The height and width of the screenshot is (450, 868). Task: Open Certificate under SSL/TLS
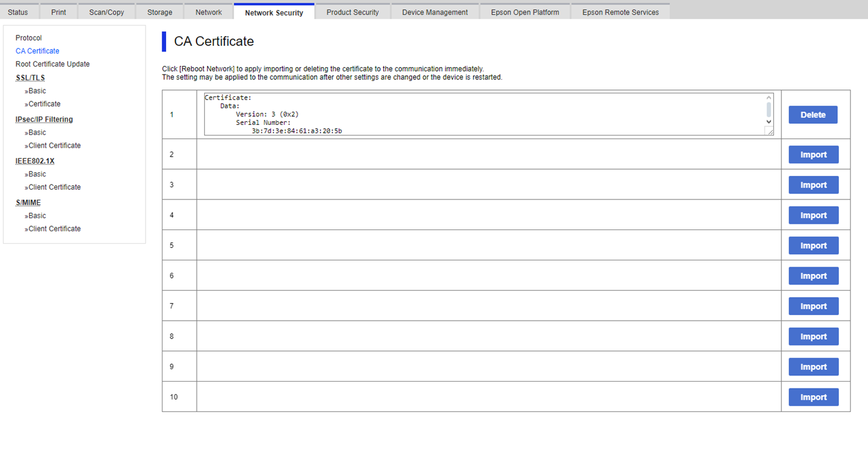(x=44, y=104)
